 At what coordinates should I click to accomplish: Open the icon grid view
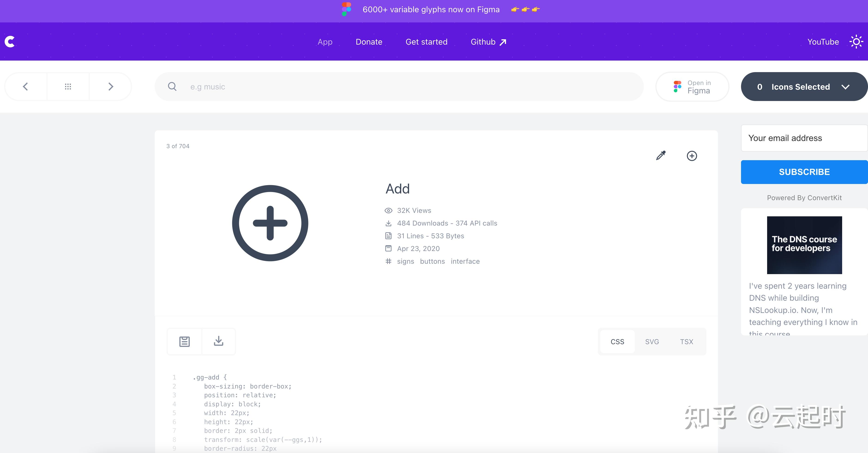68,87
